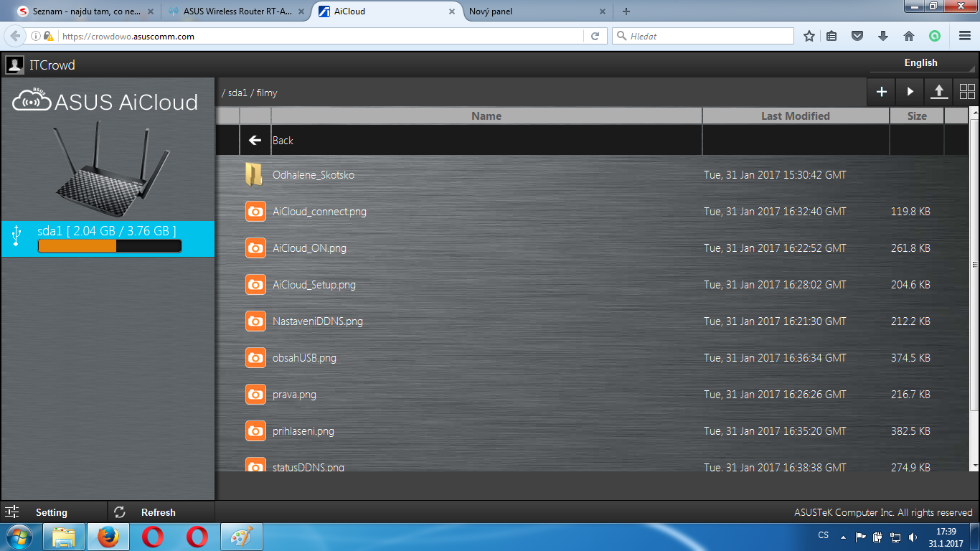
Task: Click the upload file icon
Action: (x=938, y=92)
